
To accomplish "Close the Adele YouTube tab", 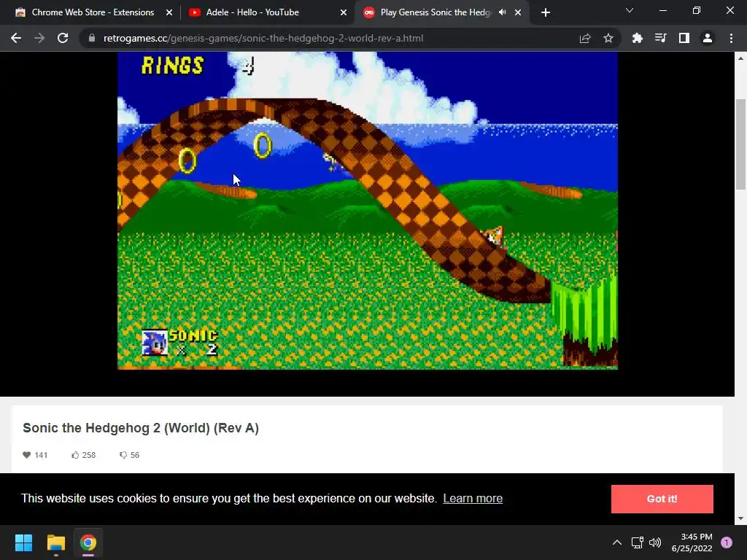I will pos(344,12).
